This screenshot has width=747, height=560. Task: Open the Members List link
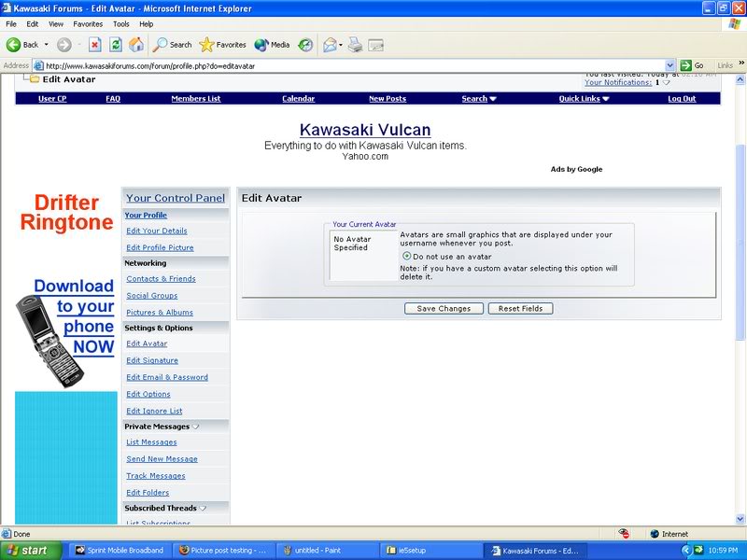point(196,99)
